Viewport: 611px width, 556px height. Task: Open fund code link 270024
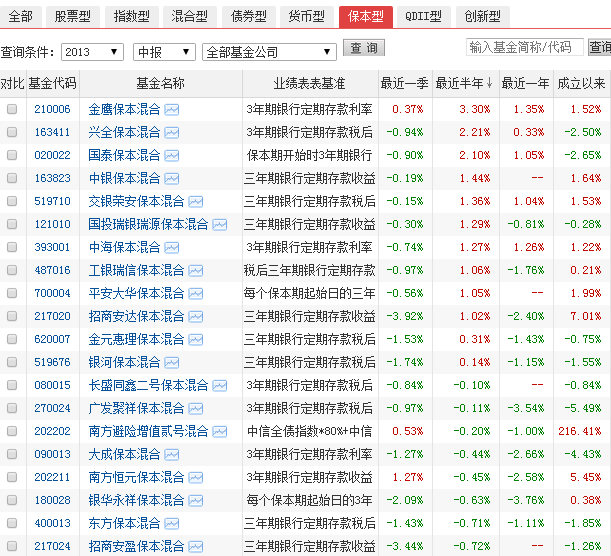(52, 408)
